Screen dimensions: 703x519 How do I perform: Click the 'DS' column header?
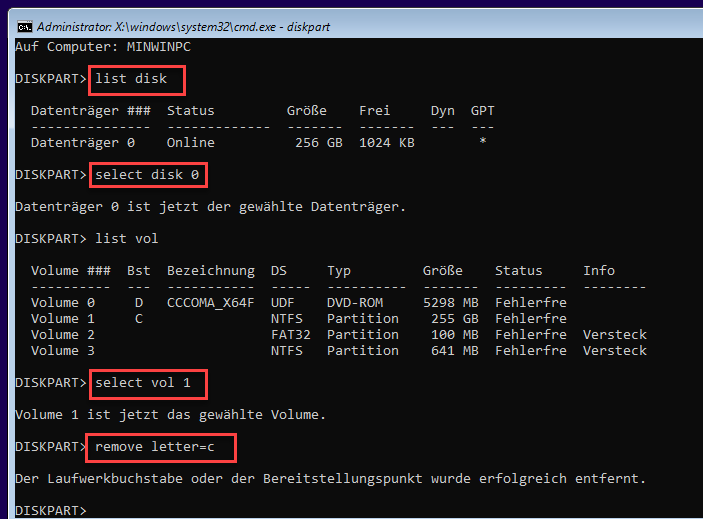pos(279,271)
